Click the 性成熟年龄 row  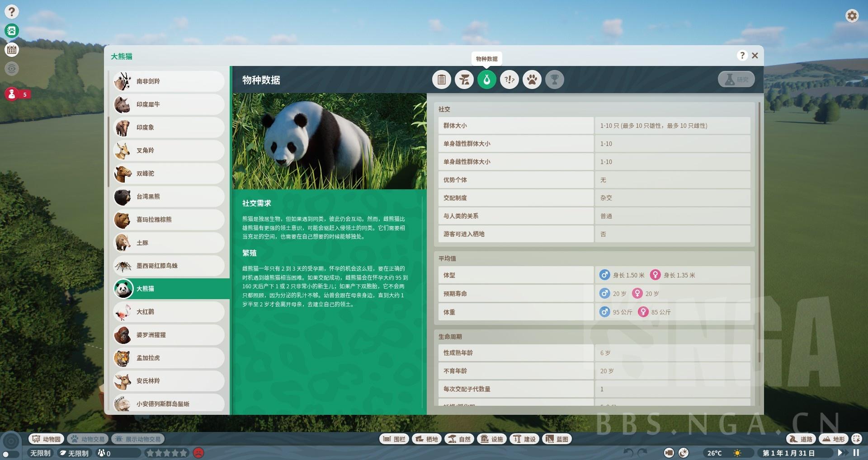[x=594, y=353]
